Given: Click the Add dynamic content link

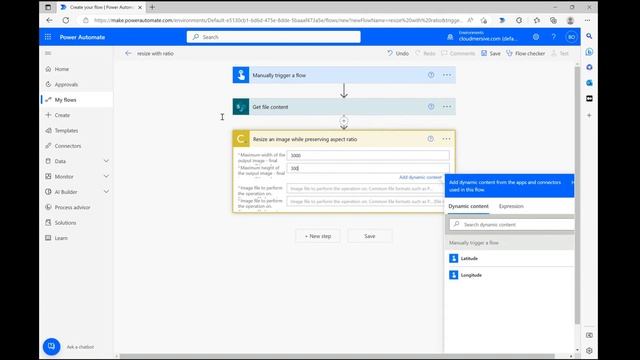Looking at the screenshot, I should 420,177.
